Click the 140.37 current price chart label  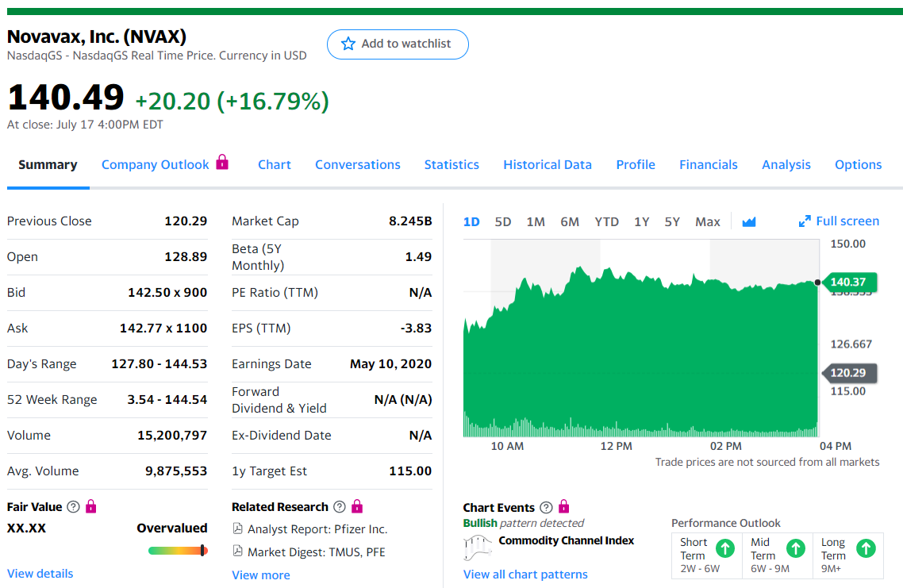point(850,282)
